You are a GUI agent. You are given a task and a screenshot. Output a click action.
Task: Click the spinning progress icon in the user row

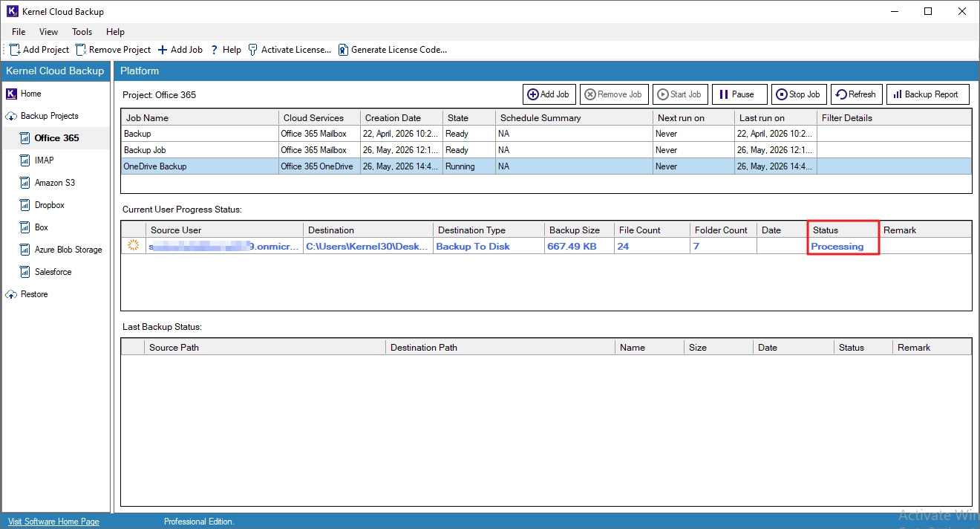click(x=134, y=246)
